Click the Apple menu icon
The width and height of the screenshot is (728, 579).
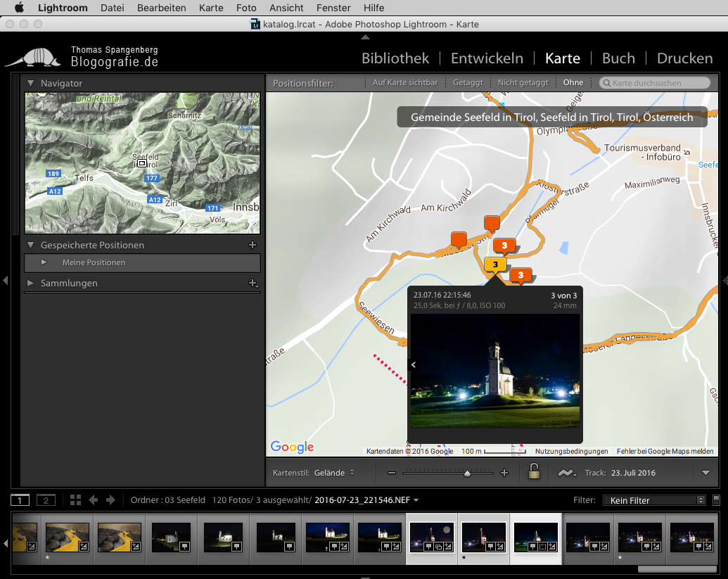(19, 8)
